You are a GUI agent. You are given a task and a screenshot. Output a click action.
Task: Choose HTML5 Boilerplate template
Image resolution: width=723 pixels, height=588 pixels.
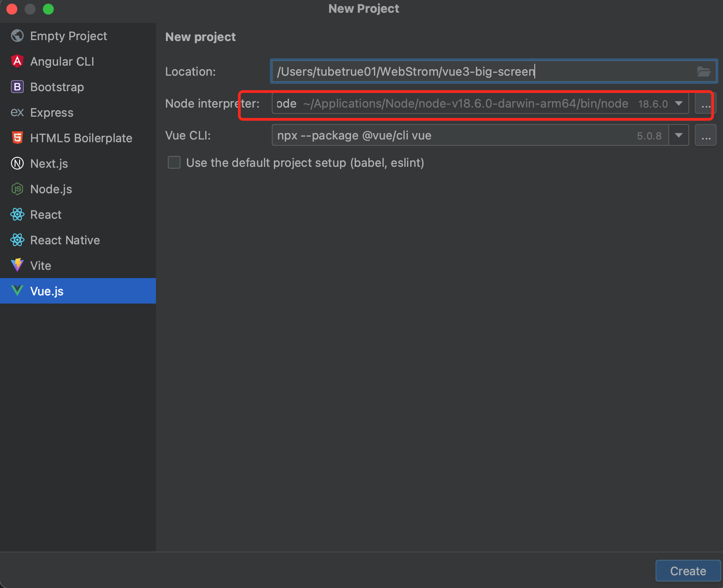pyautogui.click(x=78, y=138)
